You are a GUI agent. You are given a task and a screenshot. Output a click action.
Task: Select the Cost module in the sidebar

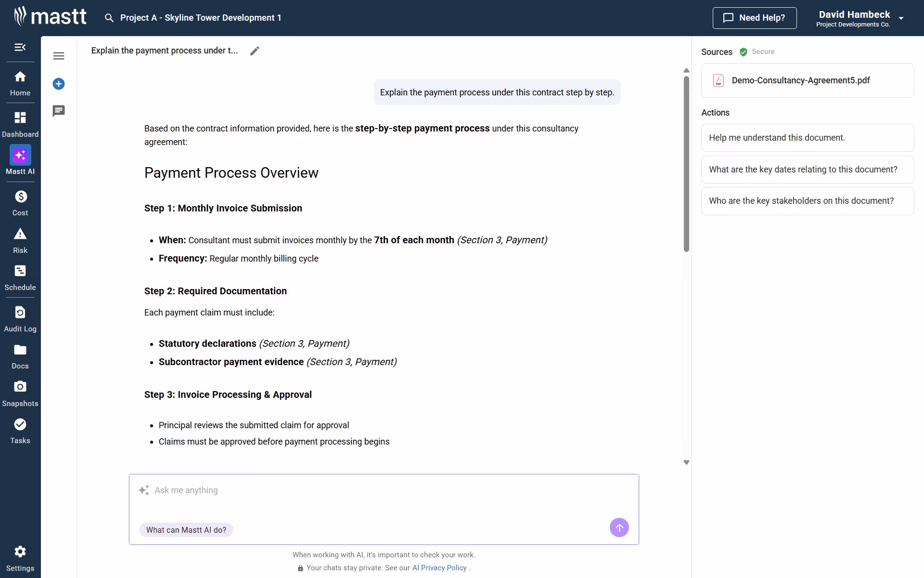20,202
